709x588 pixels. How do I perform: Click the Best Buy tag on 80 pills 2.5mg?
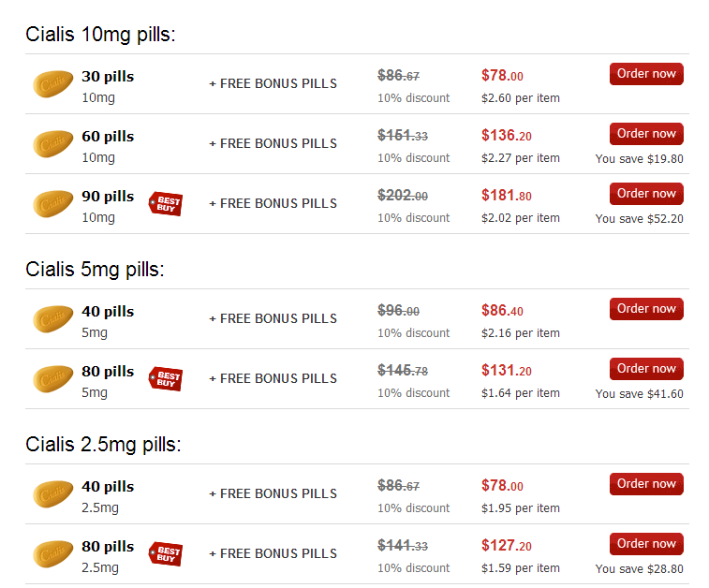[166, 553]
